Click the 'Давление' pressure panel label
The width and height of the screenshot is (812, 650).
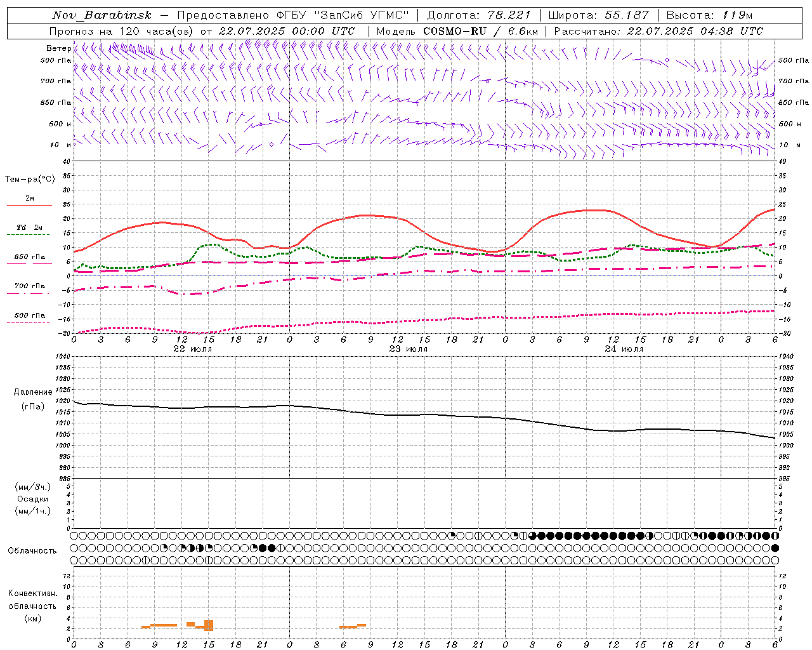[33, 392]
